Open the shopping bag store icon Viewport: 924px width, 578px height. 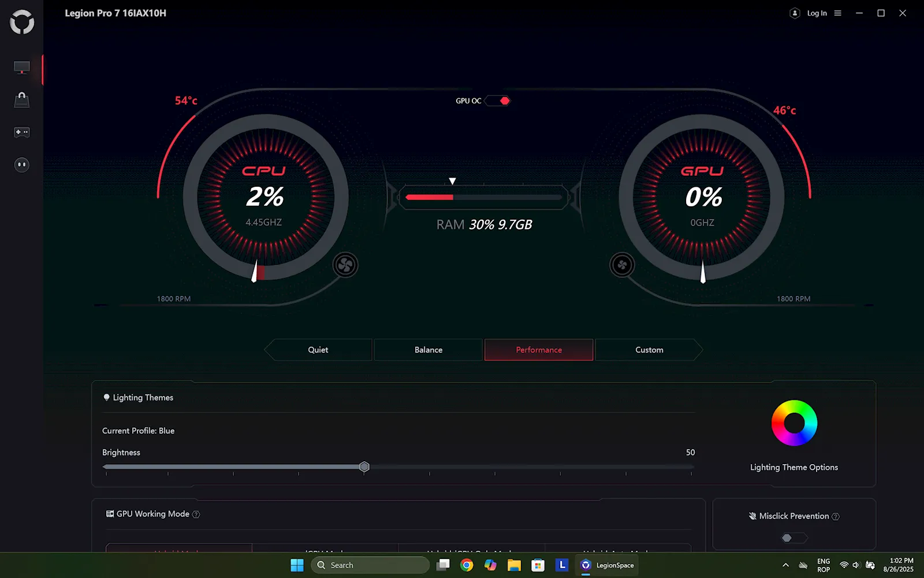click(x=21, y=99)
